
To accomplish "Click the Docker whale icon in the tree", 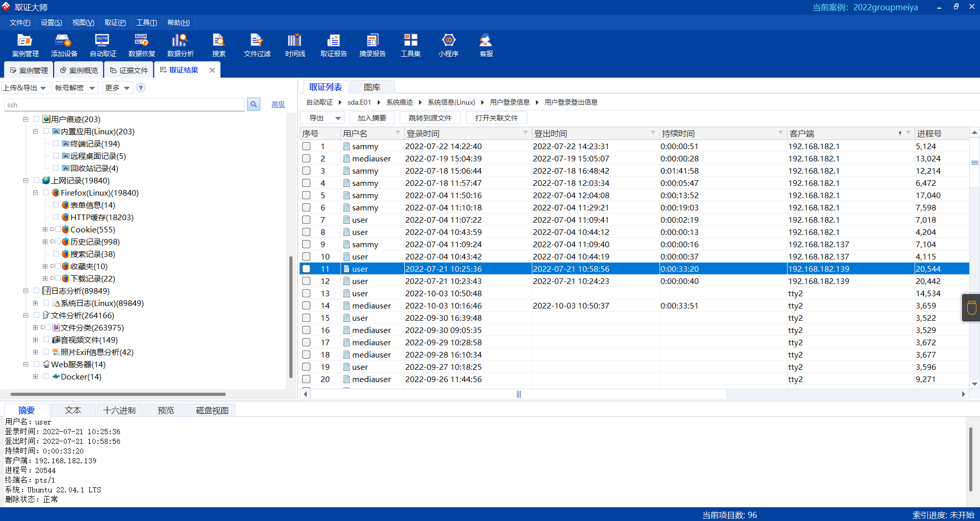I will [56, 376].
